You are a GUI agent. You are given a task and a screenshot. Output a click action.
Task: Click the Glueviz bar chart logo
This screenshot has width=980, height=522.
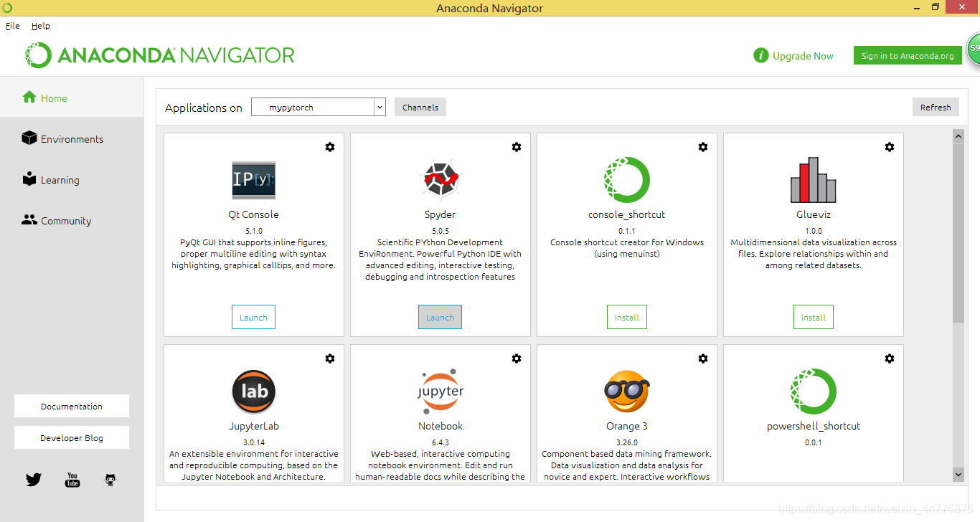pos(814,180)
